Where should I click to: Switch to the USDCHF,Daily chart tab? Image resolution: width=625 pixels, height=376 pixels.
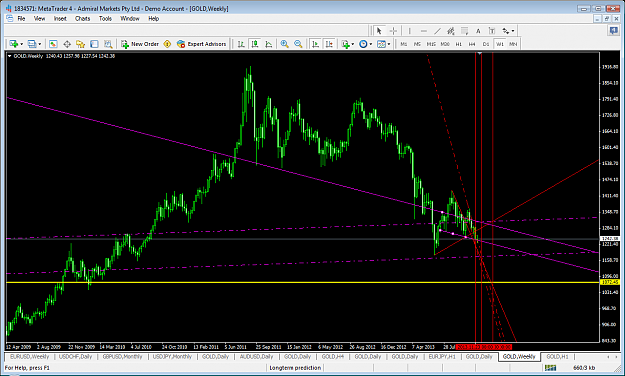pyautogui.click(x=76, y=356)
